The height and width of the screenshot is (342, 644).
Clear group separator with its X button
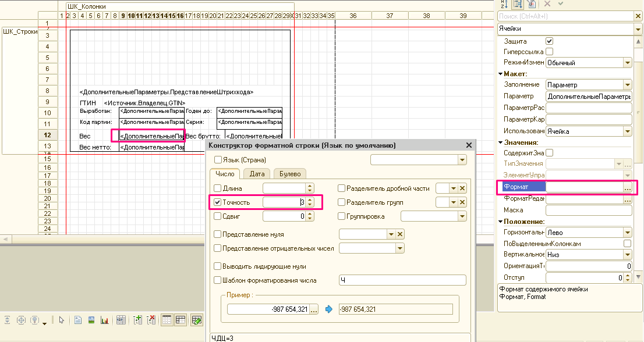462,202
